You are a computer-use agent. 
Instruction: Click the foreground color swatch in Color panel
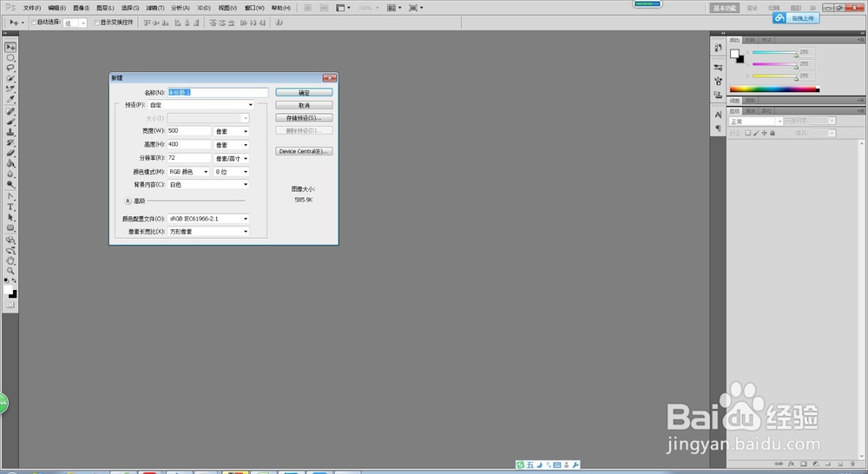click(x=734, y=54)
